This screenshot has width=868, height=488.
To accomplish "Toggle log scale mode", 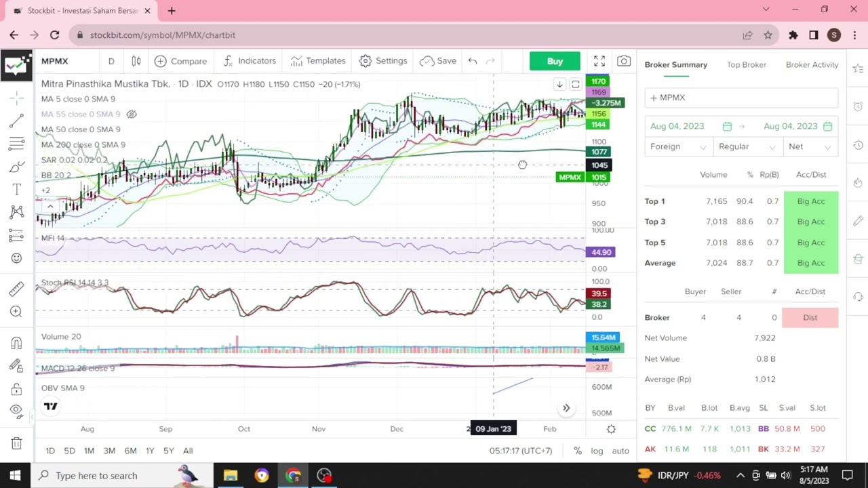I will point(597,451).
